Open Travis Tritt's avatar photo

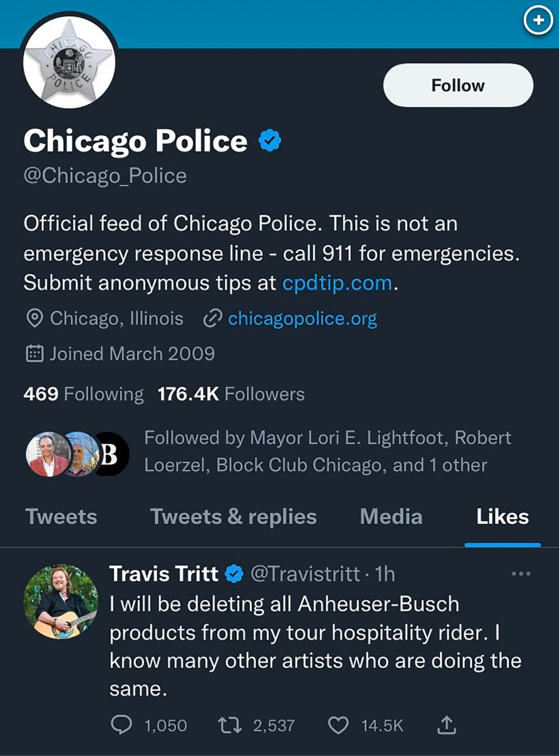(61, 601)
